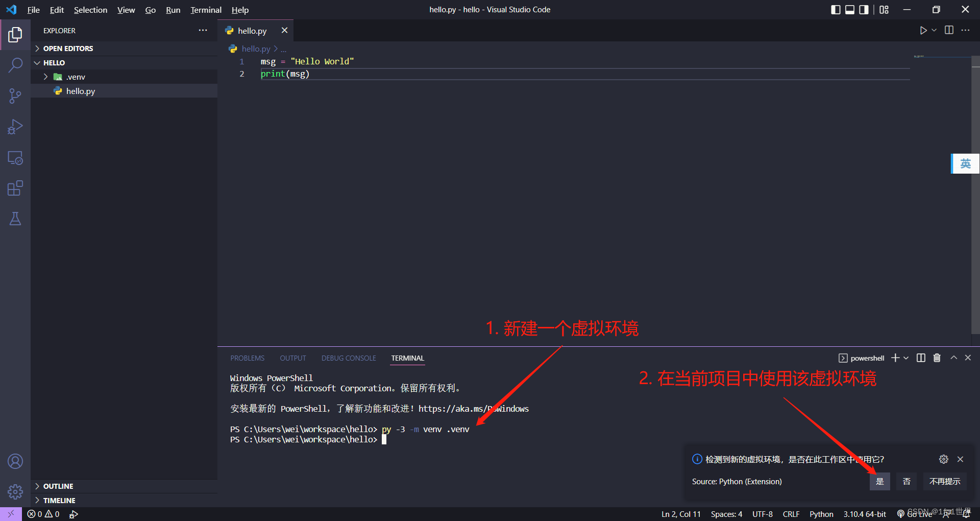
Task: Open the Run and Debug view
Action: pos(15,127)
